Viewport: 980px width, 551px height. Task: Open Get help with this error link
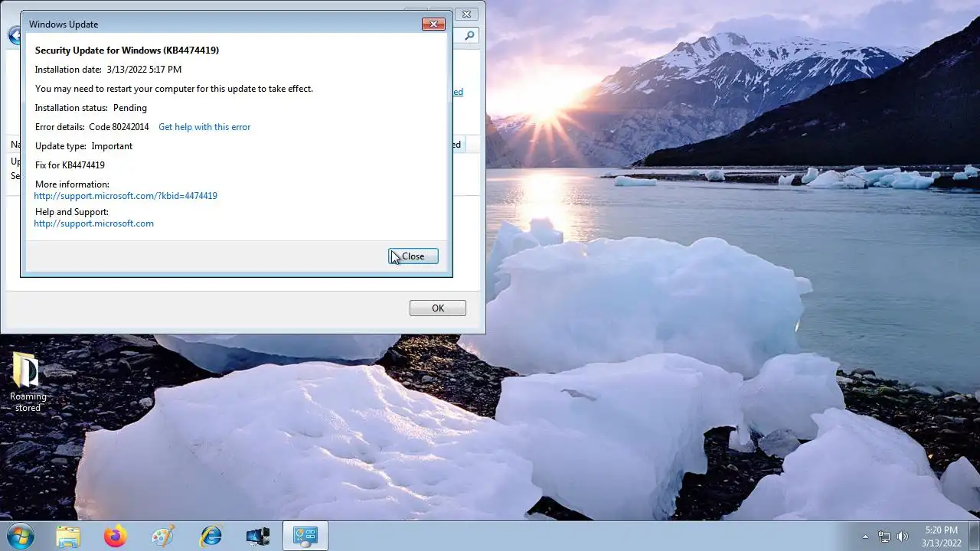pyautogui.click(x=204, y=127)
